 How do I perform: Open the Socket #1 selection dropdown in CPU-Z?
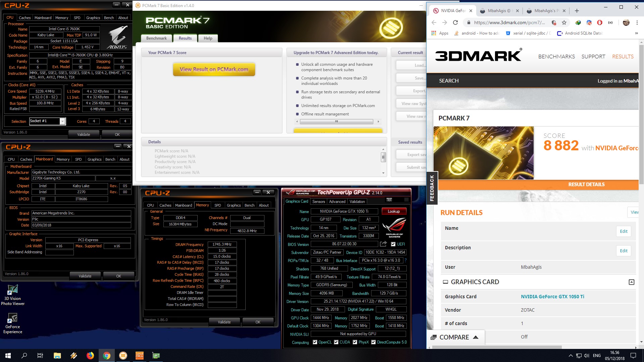coord(62,121)
